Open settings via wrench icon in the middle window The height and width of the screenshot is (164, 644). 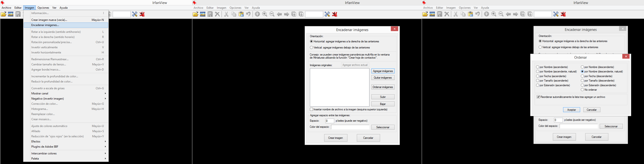(x=327, y=14)
